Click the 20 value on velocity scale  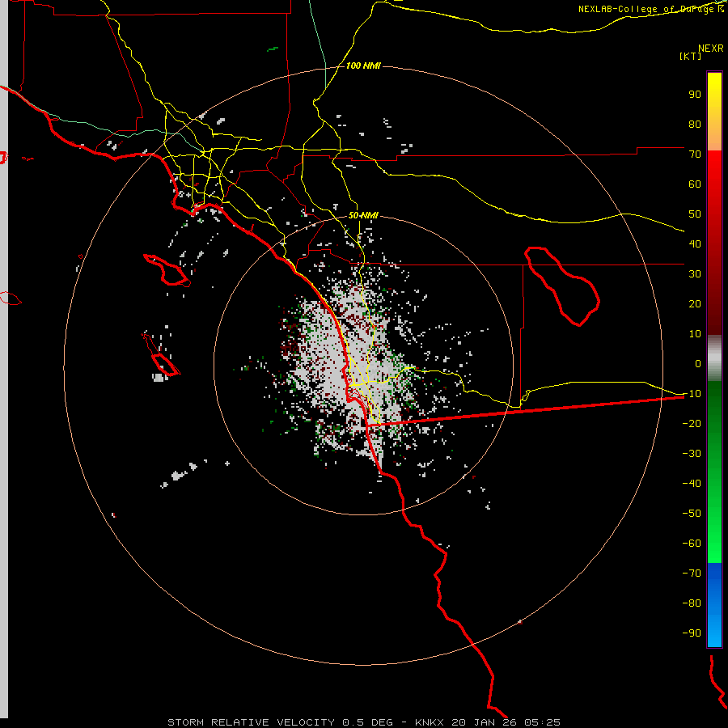[695, 304]
